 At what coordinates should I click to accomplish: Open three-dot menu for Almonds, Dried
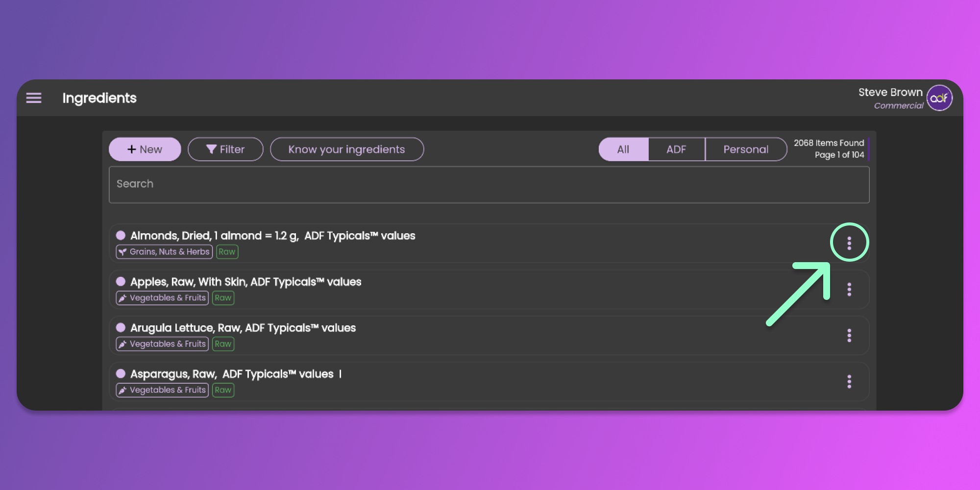(849, 243)
